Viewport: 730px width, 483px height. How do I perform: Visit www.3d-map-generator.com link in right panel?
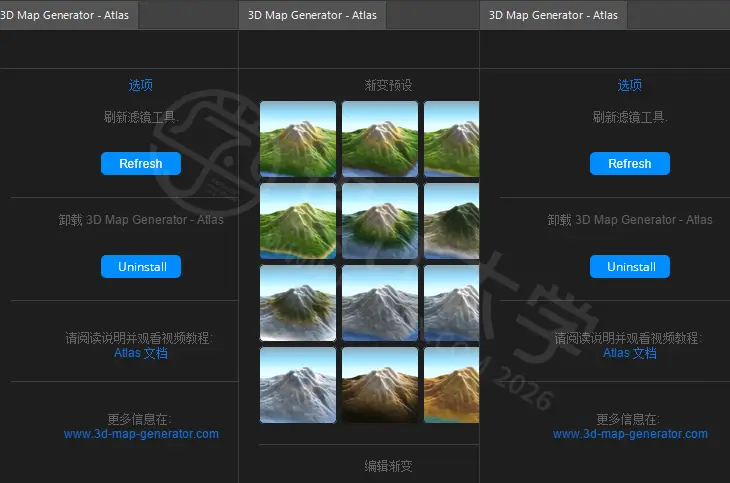pos(630,434)
